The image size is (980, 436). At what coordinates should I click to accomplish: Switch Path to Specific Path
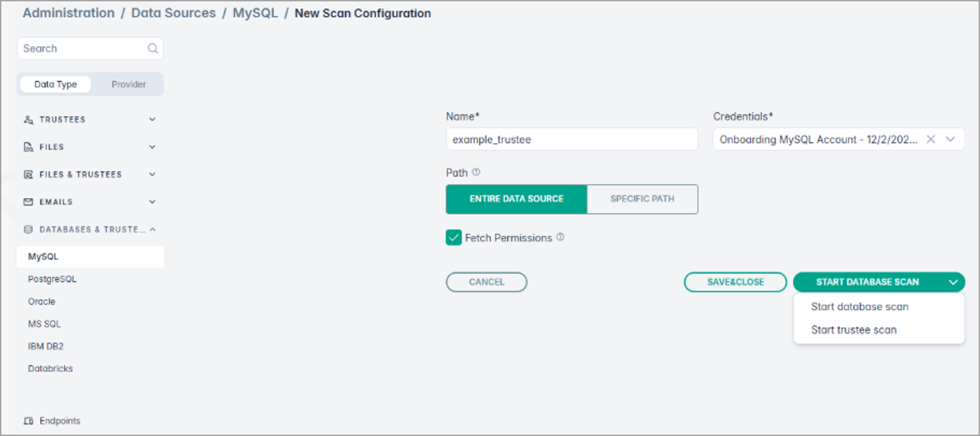(x=642, y=199)
